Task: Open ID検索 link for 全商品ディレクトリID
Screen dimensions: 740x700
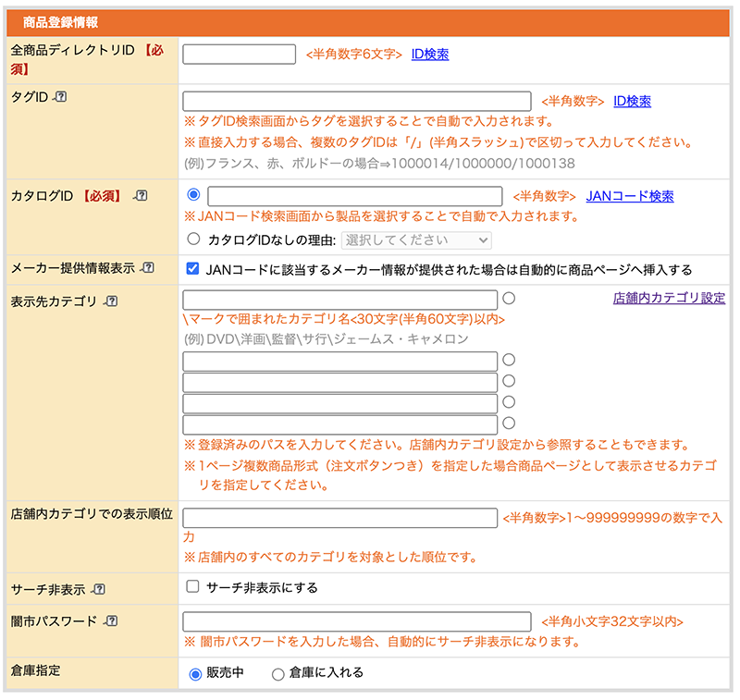Action: [430, 55]
